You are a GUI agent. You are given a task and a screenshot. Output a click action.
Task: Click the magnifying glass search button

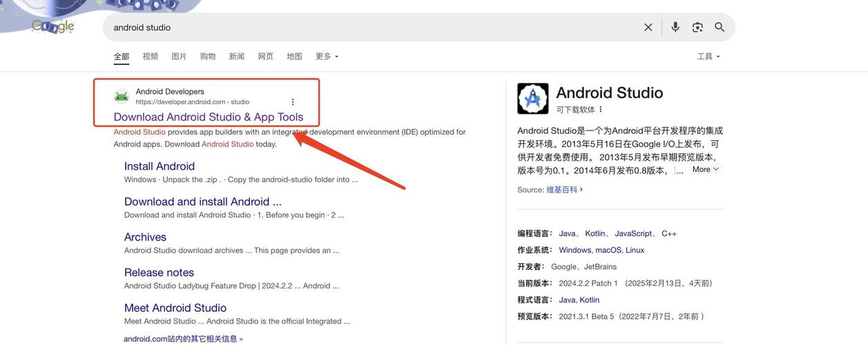tap(720, 27)
